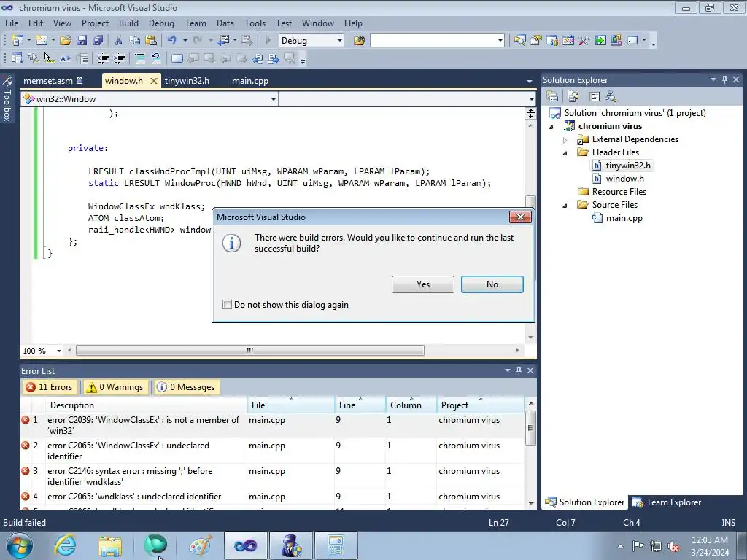The image size is (747, 560).
Task: Click the Navigate Backward toolbar icon
Action: pyautogui.click(x=223, y=41)
